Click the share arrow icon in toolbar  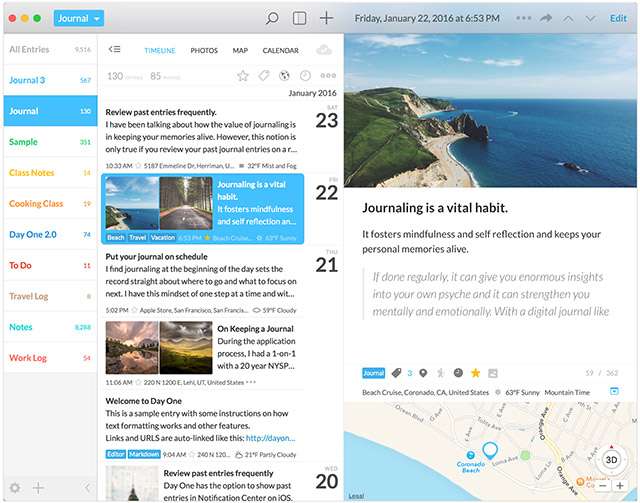click(x=546, y=18)
